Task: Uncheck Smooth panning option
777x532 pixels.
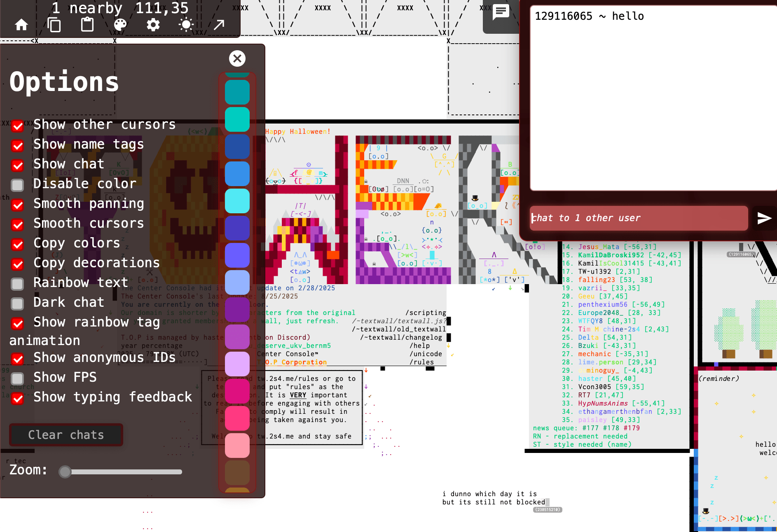Action: [17, 205]
